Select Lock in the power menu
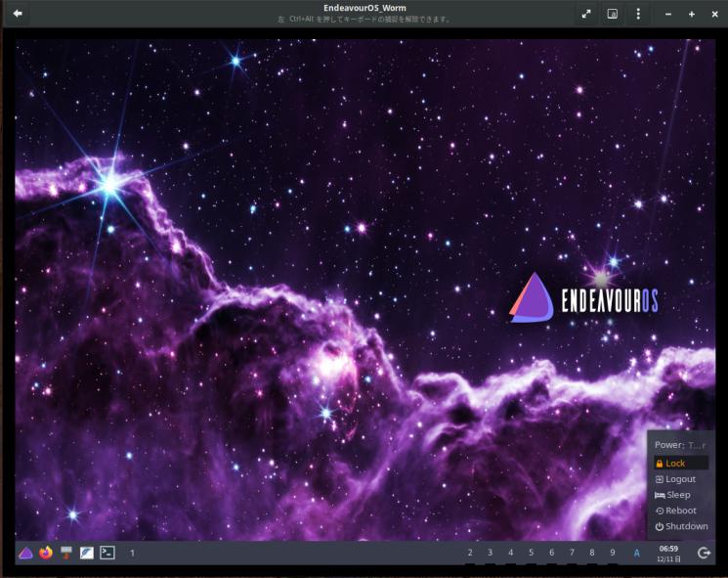This screenshot has height=578, width=728. click(681, 463)
